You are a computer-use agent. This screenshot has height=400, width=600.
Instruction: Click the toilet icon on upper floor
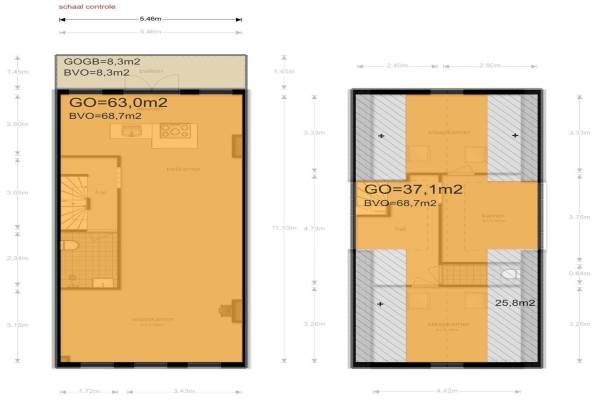click(x=509, y=272)
